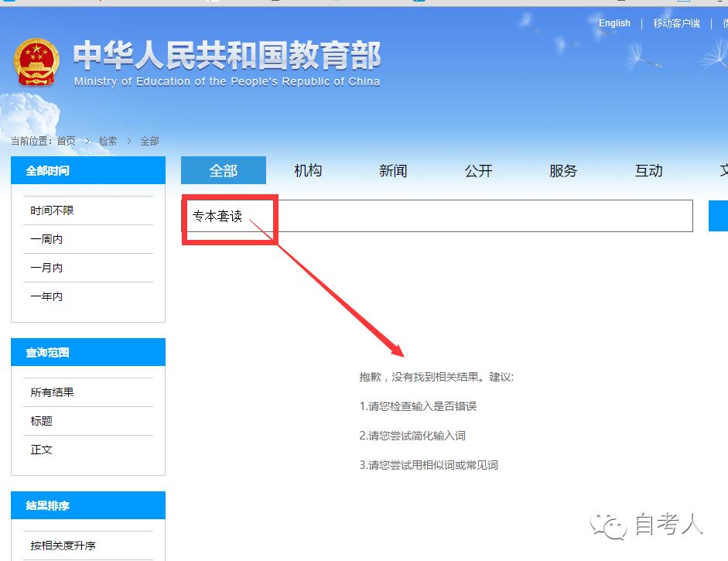Limit search scope to 标题 titles
The image size is (728, 561).
pyautogui.click(x=41, y=420)
